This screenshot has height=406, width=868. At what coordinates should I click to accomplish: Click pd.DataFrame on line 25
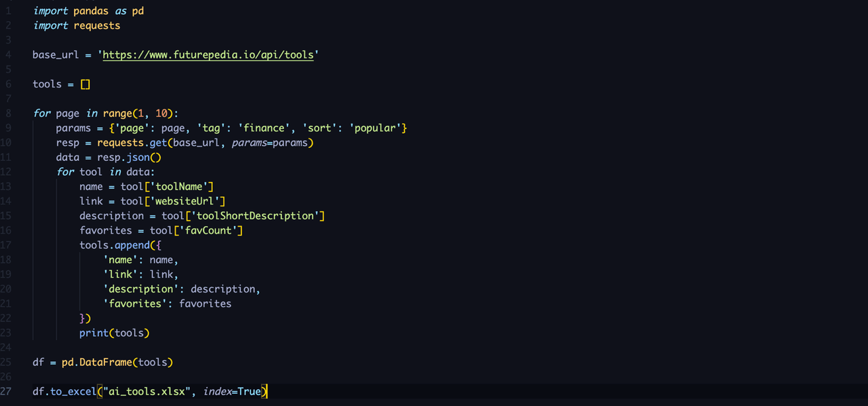[101, 363]
